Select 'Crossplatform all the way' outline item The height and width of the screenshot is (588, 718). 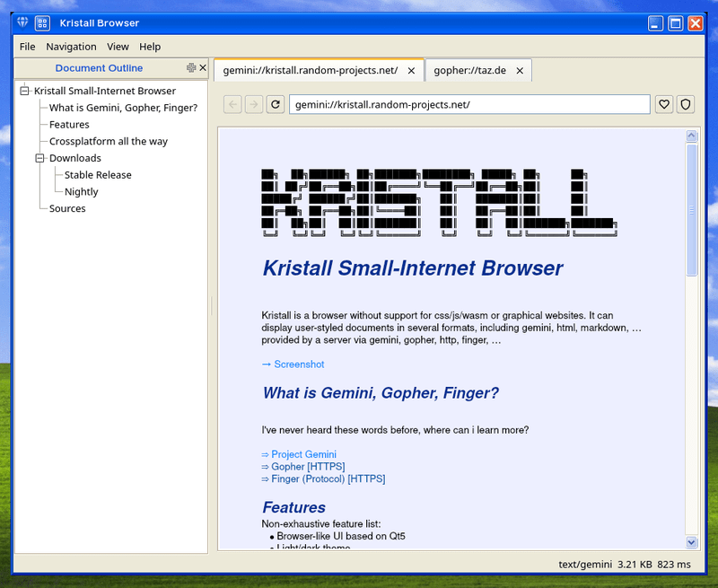pos(109,141)
